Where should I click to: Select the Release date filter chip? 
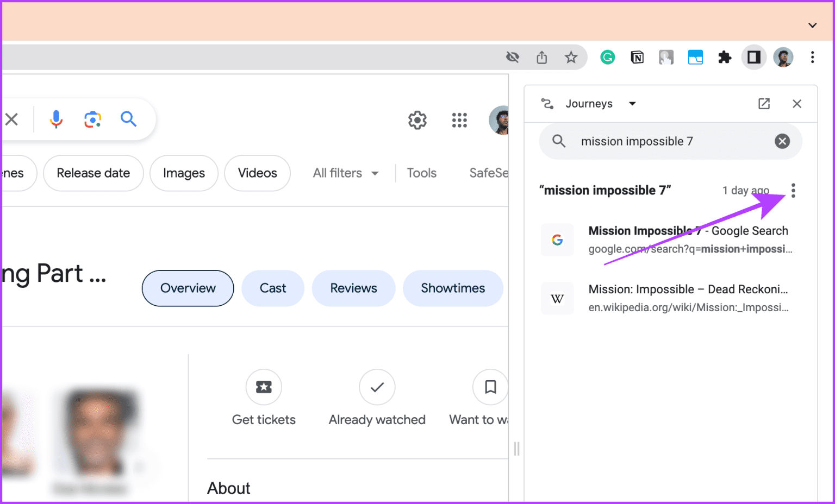[94, 173]
